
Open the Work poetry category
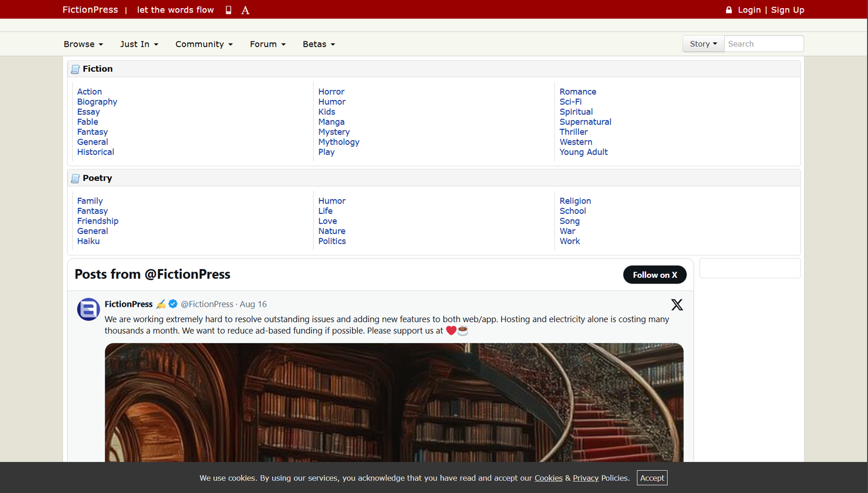point(570,241)
